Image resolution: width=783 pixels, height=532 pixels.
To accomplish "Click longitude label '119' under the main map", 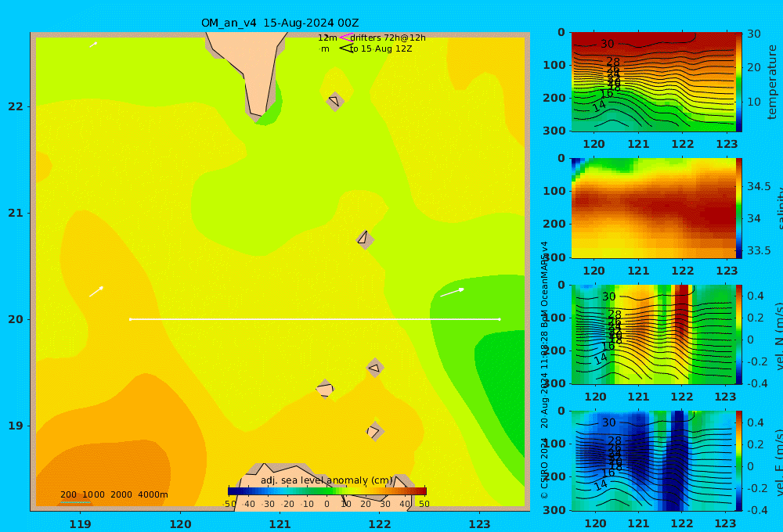I will [x=80, y=524].
